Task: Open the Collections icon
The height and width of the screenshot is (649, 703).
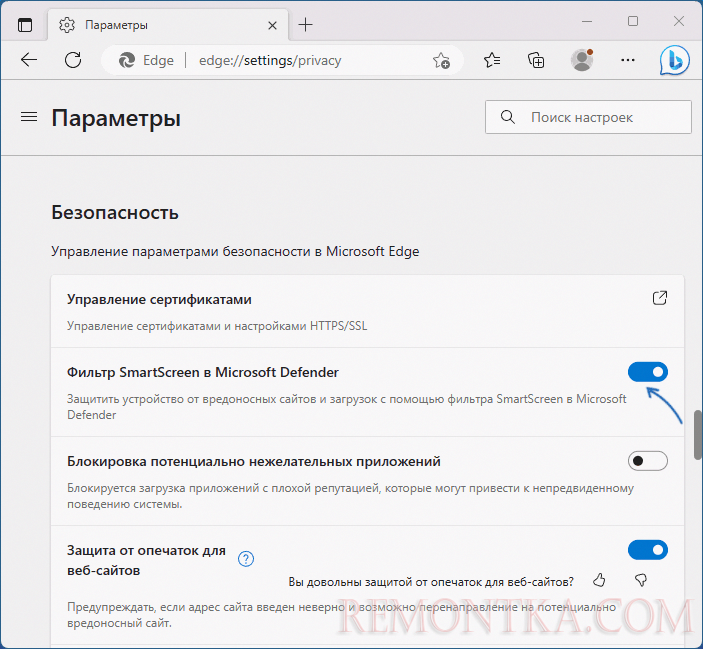Action: pos(536,60)
